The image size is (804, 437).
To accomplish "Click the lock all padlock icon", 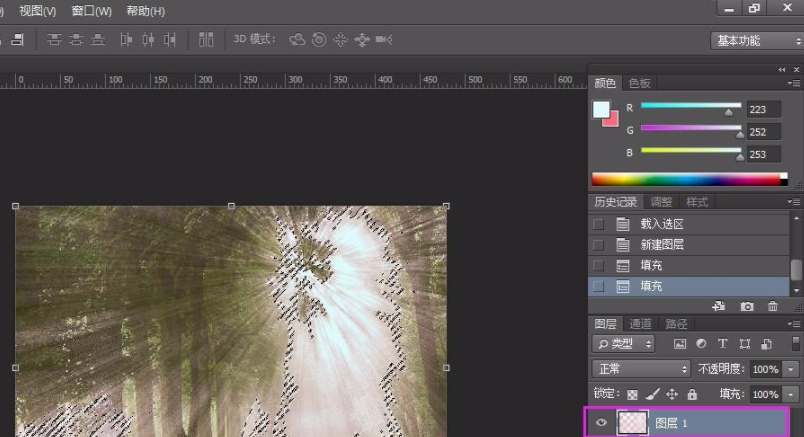I will [x=692, y=394].
